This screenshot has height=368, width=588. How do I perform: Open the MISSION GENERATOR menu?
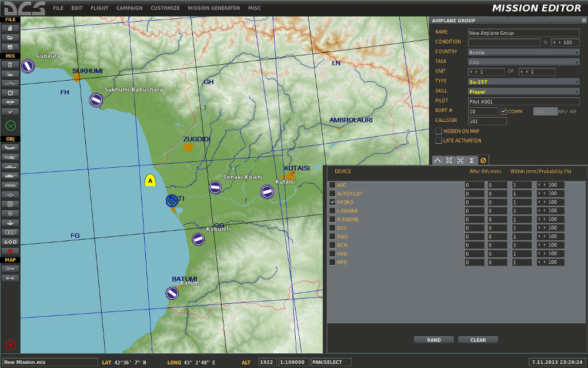pyautogui.click(x=214, y=8)
